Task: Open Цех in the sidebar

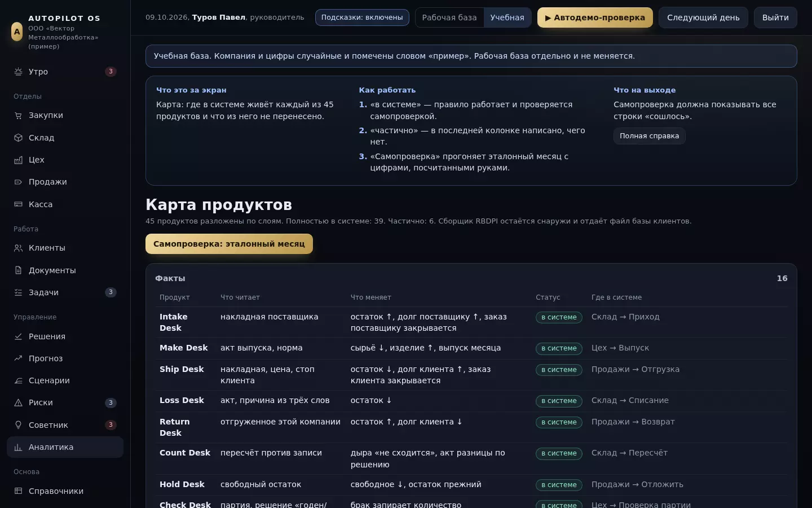Action: tap(65, 160)
